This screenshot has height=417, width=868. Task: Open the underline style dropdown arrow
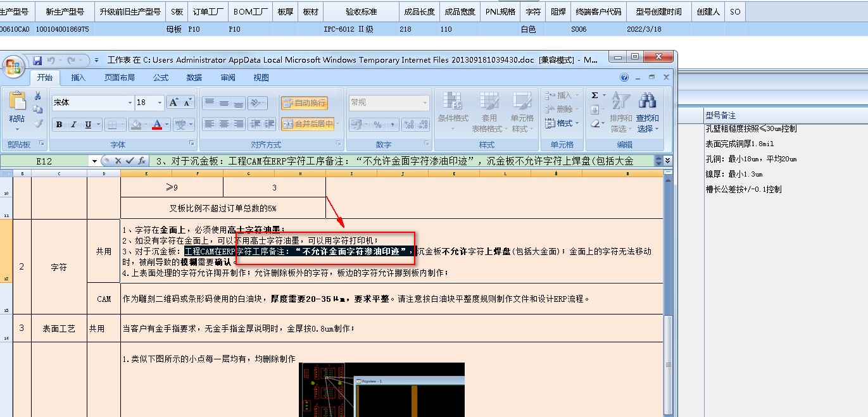point(98,125)
